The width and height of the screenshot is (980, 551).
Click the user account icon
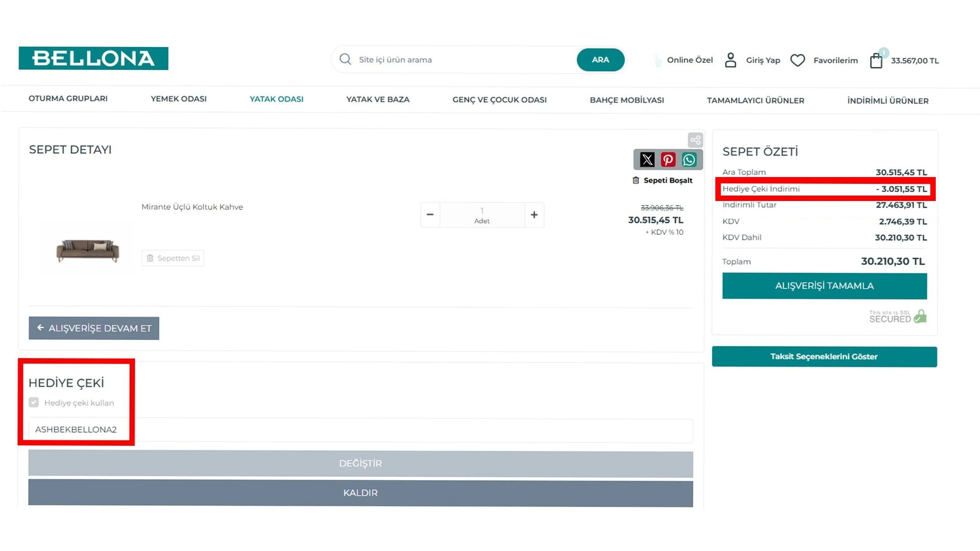click(x=730, y=60)
